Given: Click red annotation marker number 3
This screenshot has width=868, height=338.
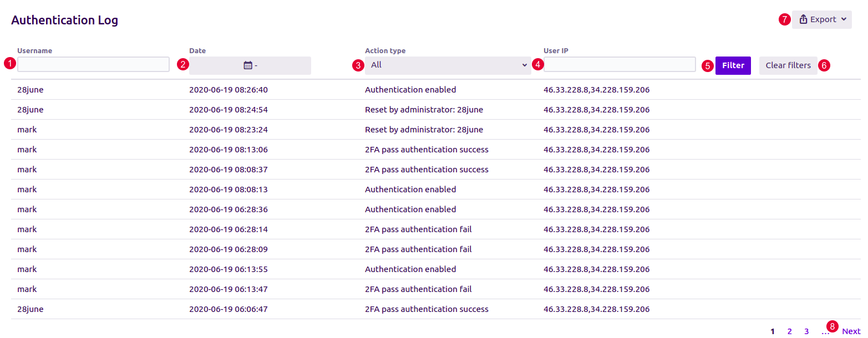Looking at the screenshot, I should [358, 65].
